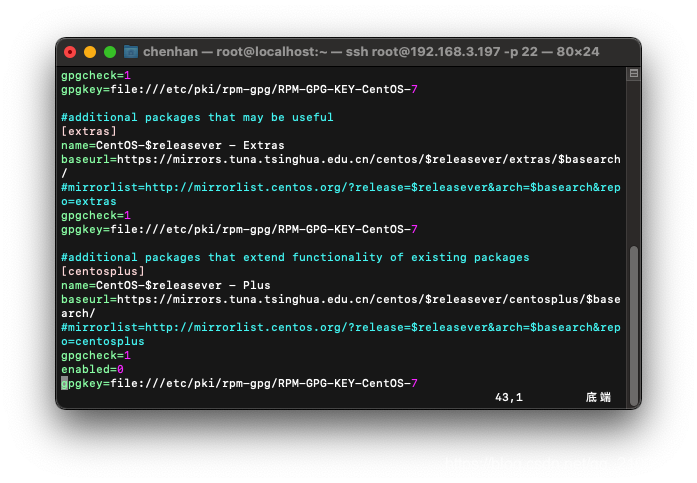This screenshot has width=697, height=483.
Task: Click the red close window button
Action: pyautogui.click(x=70, y=52)
